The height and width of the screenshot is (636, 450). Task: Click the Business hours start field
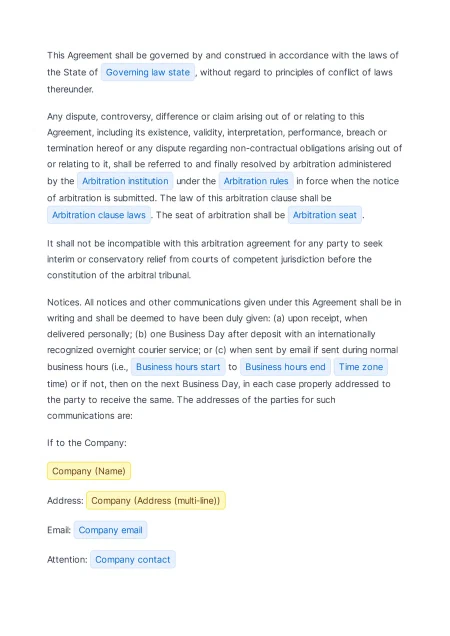(178, 367)
